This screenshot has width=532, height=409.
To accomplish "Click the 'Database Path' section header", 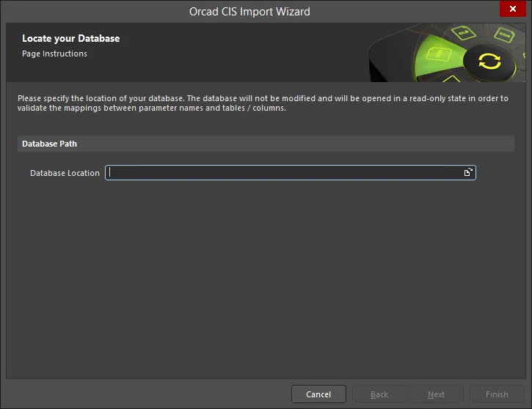I will click(266, 144).
